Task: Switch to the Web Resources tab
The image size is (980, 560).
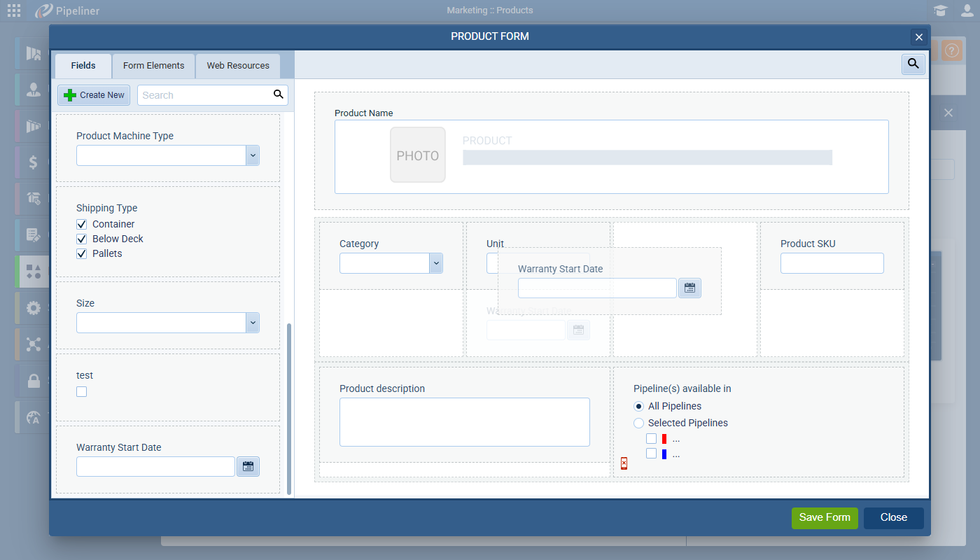Action: tap(238, 66)
